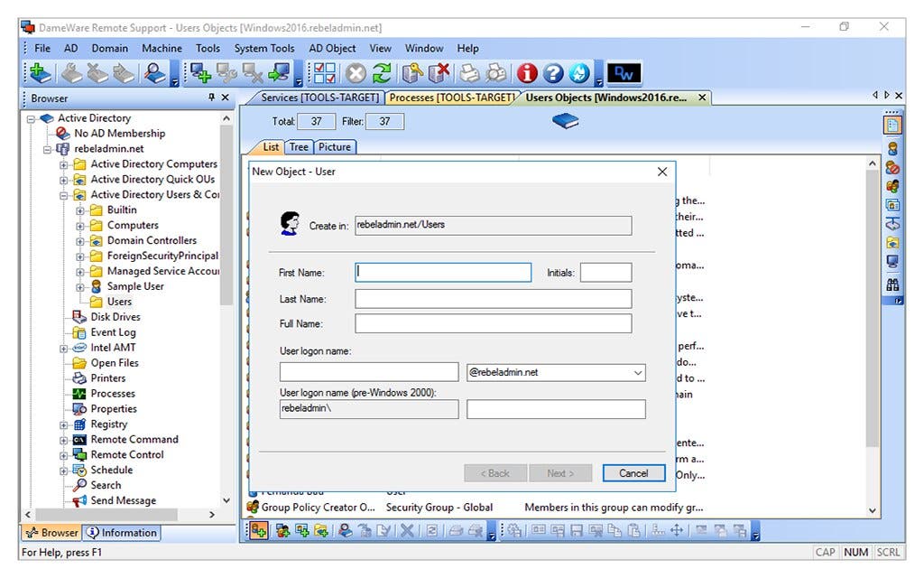The image size is (924, 578).
Task: Select the Printer icon in the toolbar
Action: [471, 72]
